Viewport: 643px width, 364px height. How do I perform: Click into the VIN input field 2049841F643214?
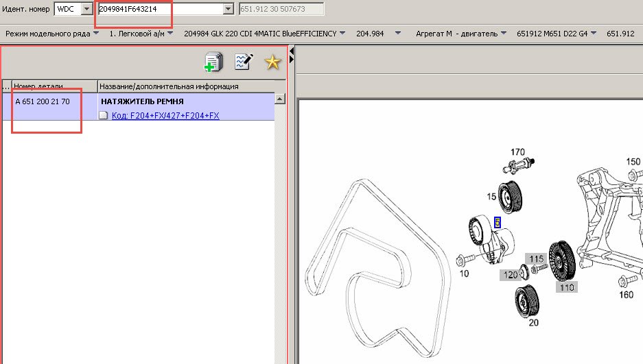coord(161,9)
